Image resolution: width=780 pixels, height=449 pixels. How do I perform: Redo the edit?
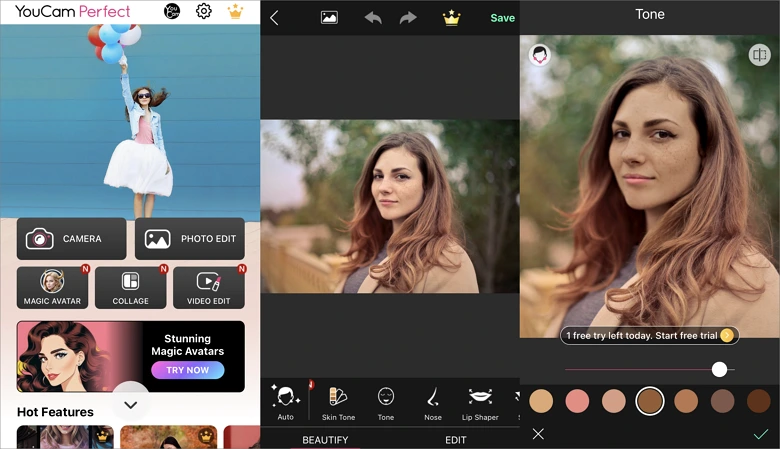pyautogui.click(x=408, y=18)
